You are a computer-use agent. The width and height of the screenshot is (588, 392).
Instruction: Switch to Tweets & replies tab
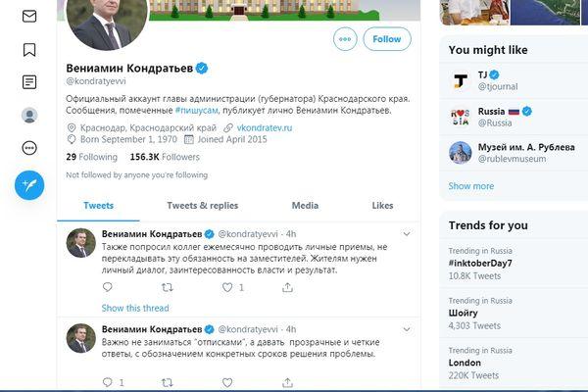point(203,206)
